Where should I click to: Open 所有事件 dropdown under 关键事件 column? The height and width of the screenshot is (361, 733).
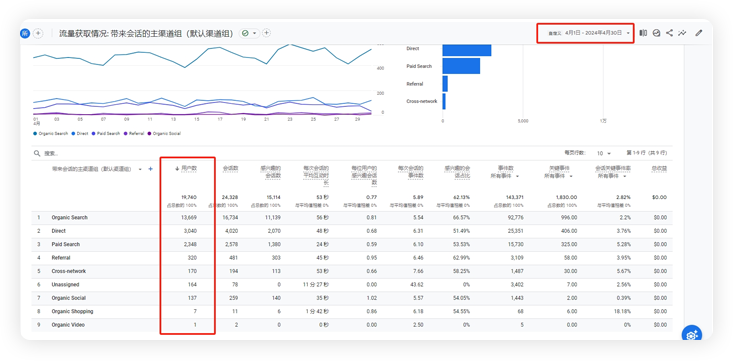click(558, 176)
